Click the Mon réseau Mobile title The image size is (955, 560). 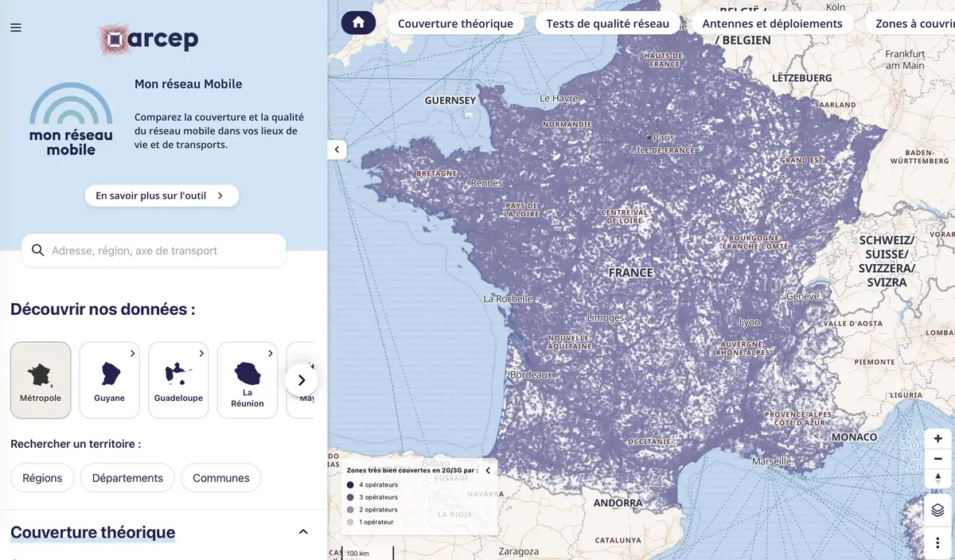coord(189,84)
